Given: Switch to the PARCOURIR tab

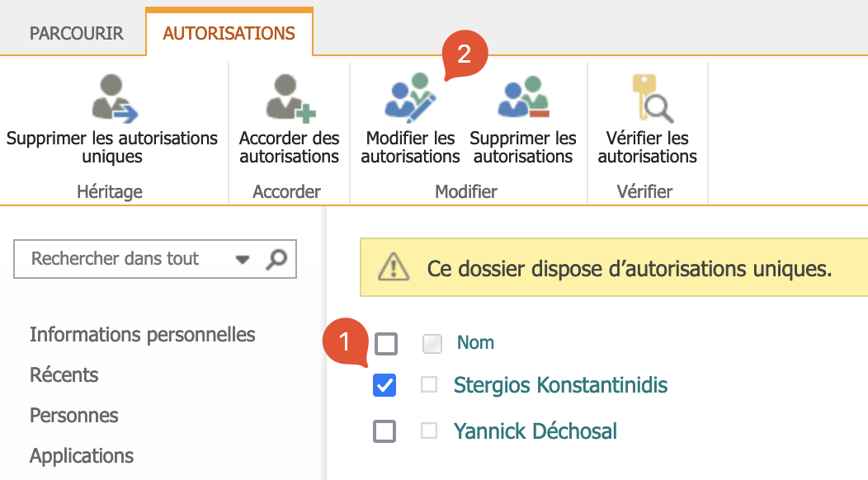Looking at the screenshot, I should coord(77,34).
